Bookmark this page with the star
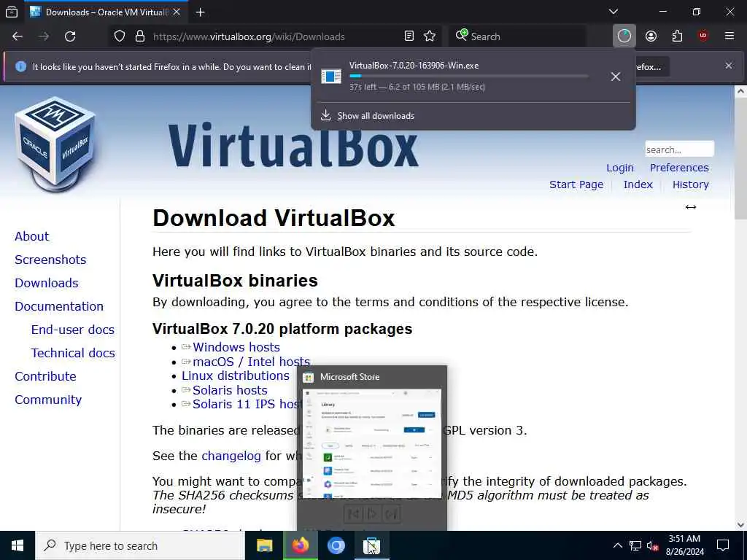Viewport: 747px width, 560px height. [430, 36]
